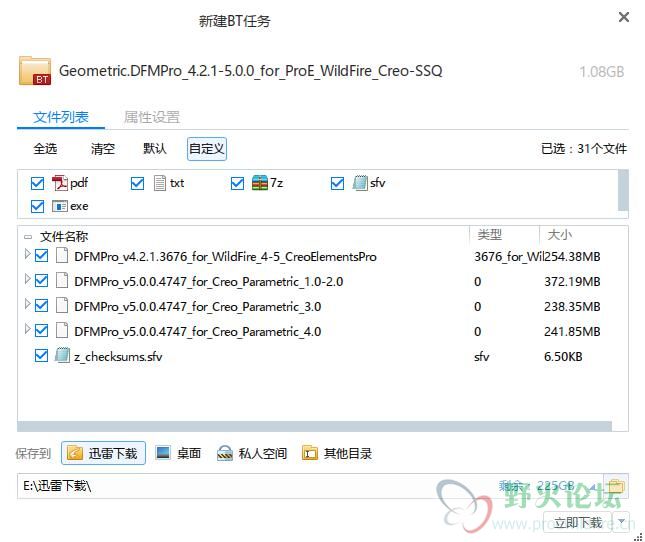Viewport: 645px width, 542px height.
Task: Click 自定义 selection preset
Action: pyautogui.click(x=207, y=148)
